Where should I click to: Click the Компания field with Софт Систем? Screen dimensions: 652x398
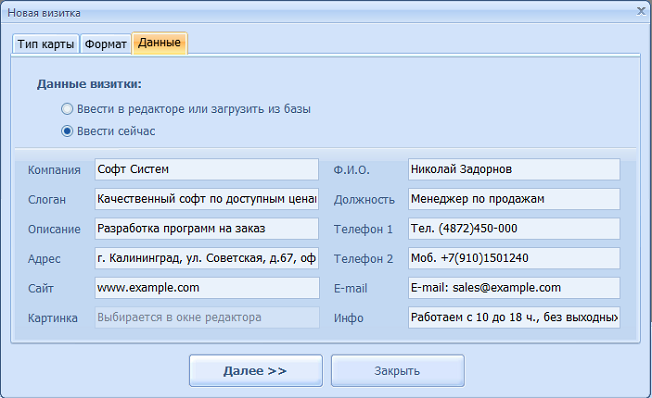(207, 169)
